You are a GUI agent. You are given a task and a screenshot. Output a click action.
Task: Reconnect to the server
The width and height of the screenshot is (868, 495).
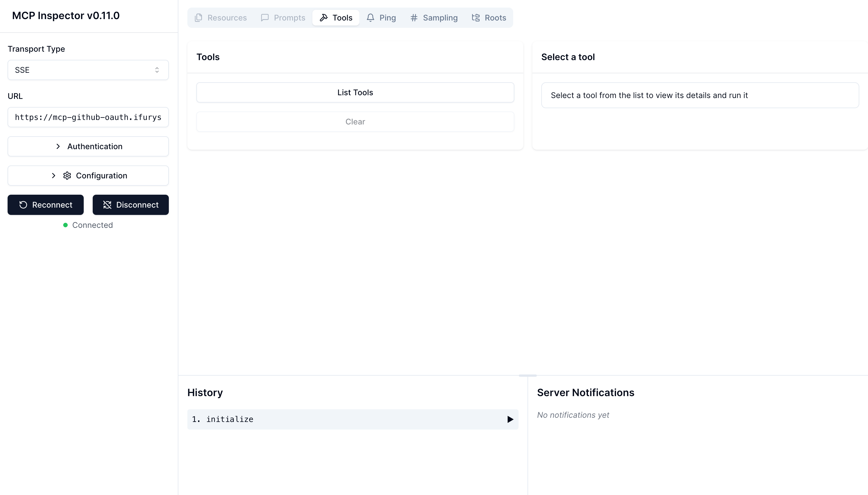tap(46, 205)
